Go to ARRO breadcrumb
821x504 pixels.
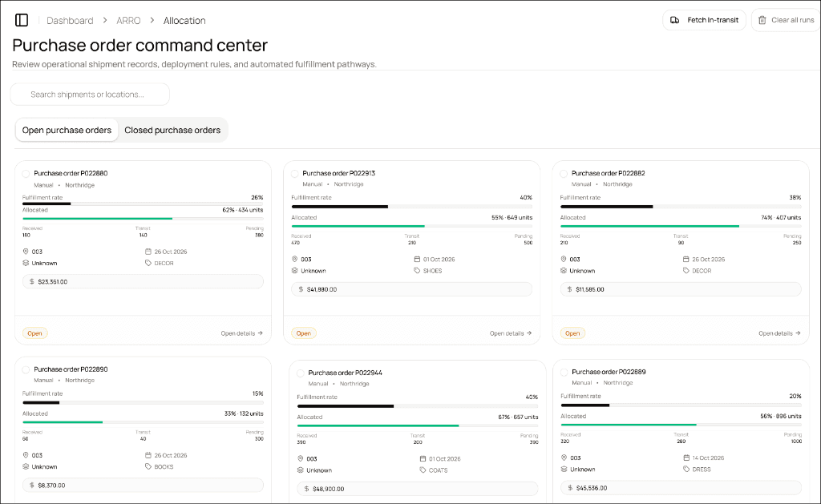(128, 20)
